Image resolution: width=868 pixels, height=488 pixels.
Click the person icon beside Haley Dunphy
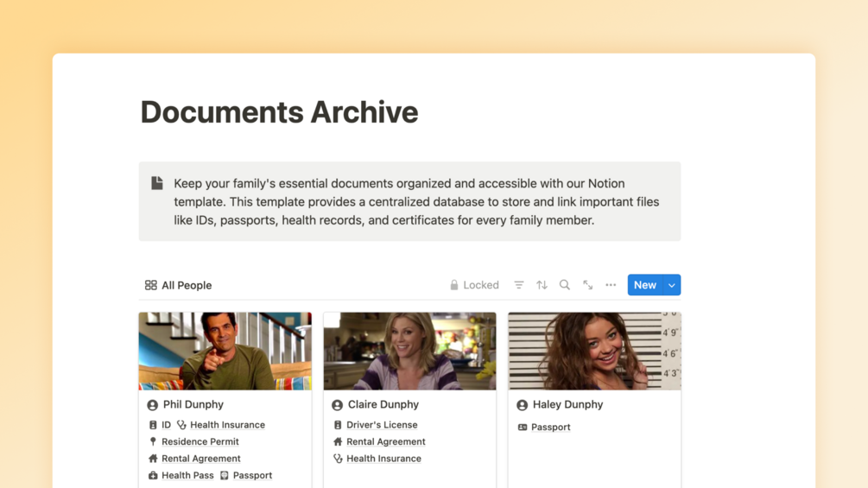tap(522, 405)
